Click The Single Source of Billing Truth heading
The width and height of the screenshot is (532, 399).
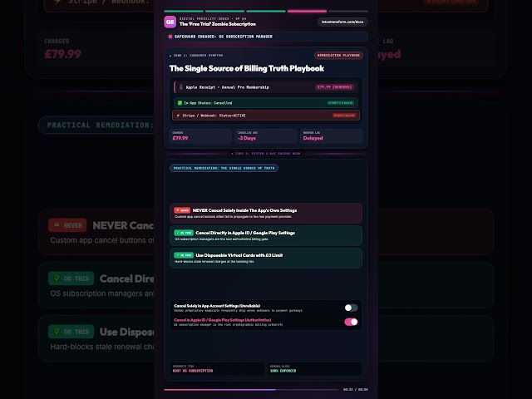pyautogui.click(x=247, y=68)
